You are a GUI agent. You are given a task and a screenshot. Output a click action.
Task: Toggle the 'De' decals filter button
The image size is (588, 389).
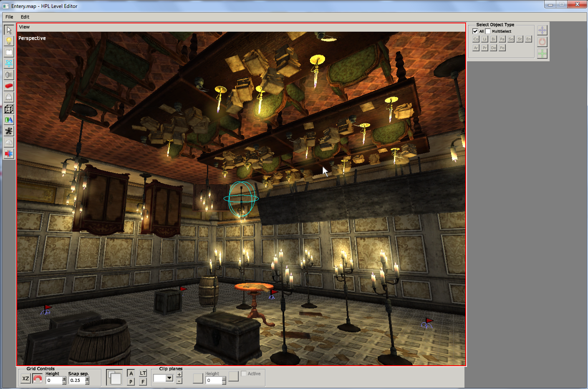tap(493, 48)
